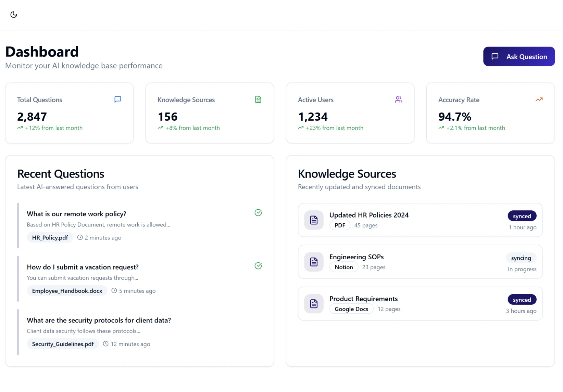
Task: Click the chat bubble icon on Total Questions card
Action: 117,99
